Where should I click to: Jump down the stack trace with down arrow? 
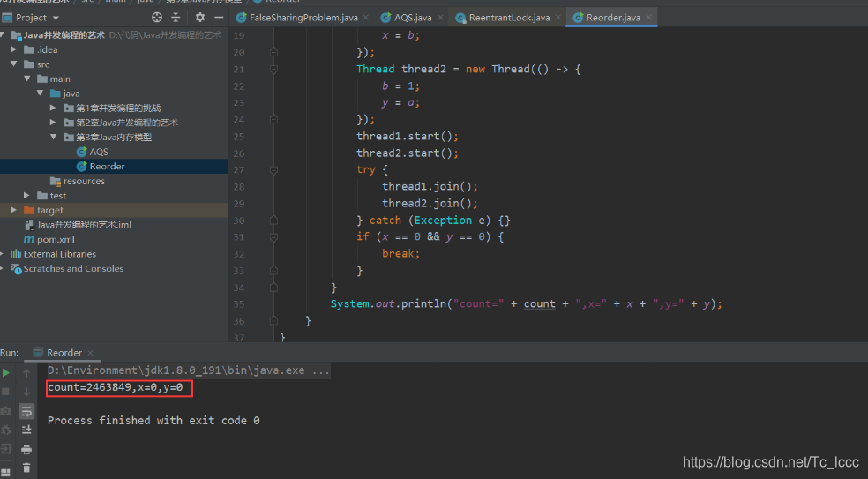[x=26, y=392]
